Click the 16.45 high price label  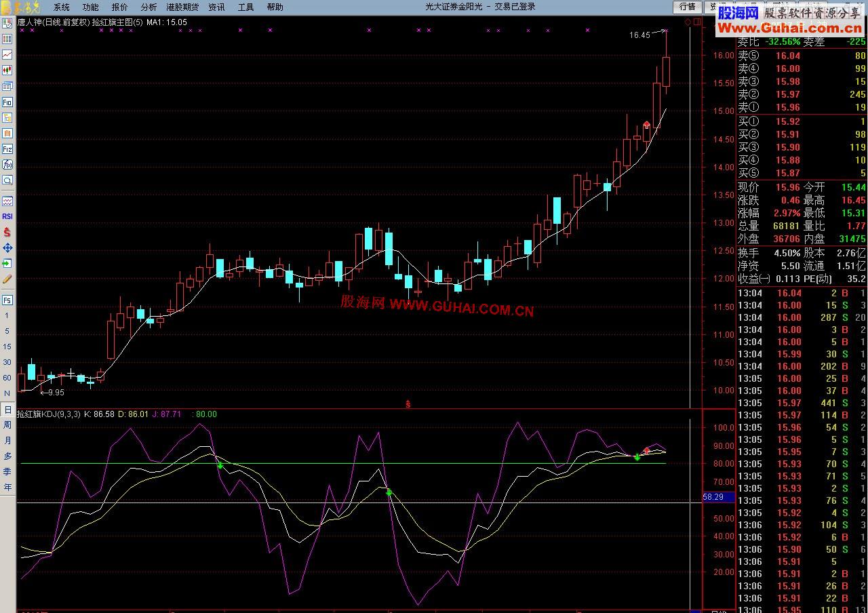click(639, 35)
